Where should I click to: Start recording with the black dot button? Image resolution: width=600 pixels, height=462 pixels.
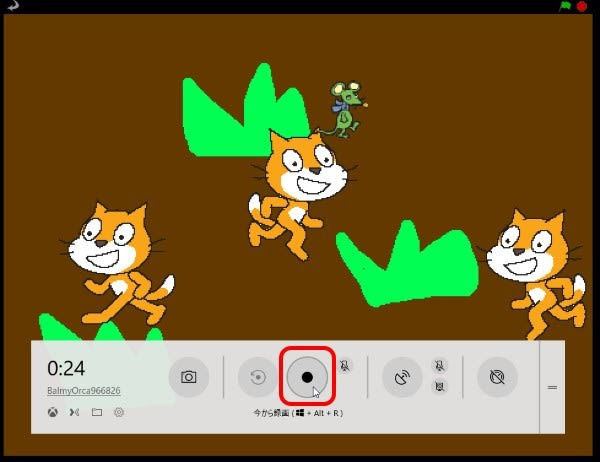pos(307,377)
